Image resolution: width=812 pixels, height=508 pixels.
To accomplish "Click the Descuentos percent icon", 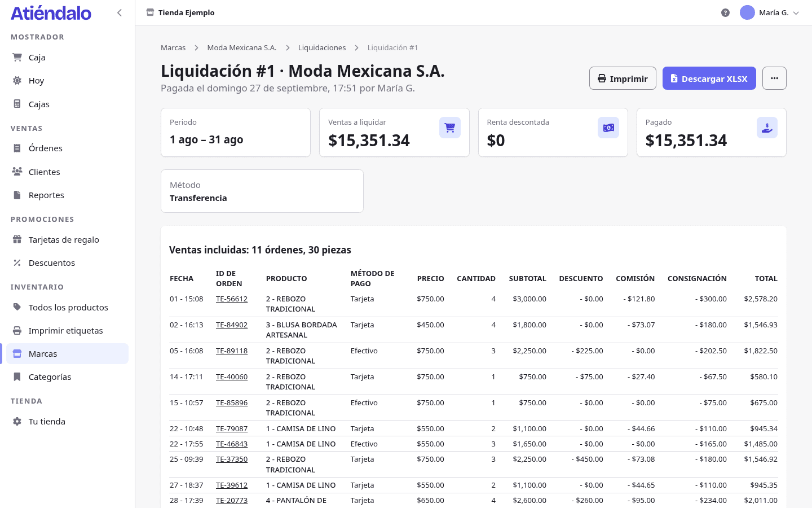I will (x=17, y=262).
